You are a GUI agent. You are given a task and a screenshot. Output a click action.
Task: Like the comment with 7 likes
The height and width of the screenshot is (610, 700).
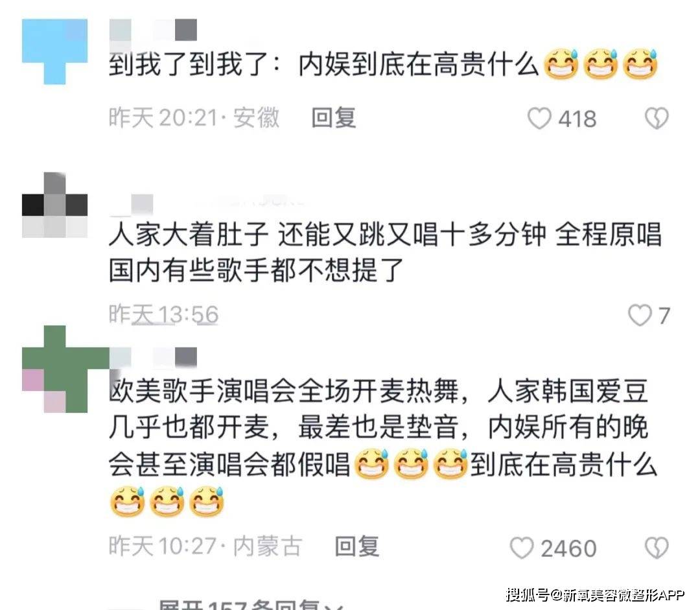[x=640, y=315]
